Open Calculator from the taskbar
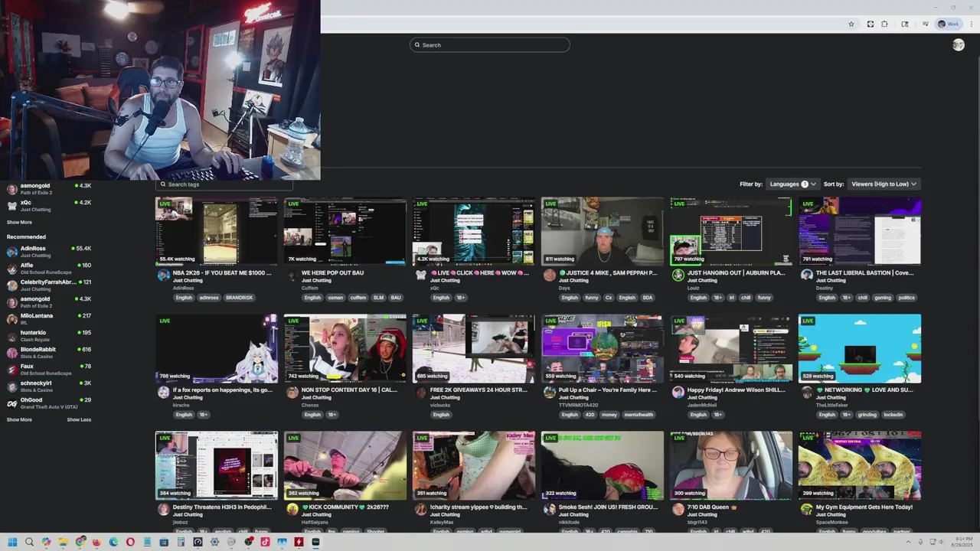 [x=181, y=542]
